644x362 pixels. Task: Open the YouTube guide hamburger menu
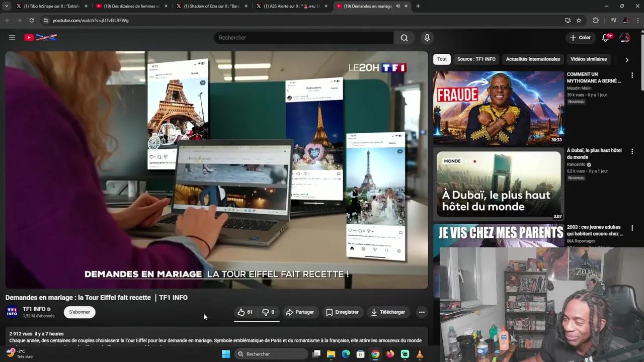coord(12,38)
